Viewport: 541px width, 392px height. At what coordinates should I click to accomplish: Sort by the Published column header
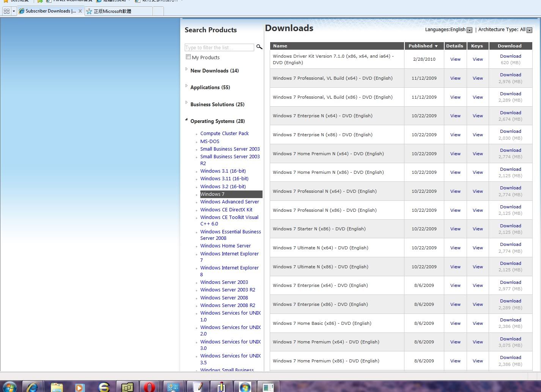click(423, 46)
